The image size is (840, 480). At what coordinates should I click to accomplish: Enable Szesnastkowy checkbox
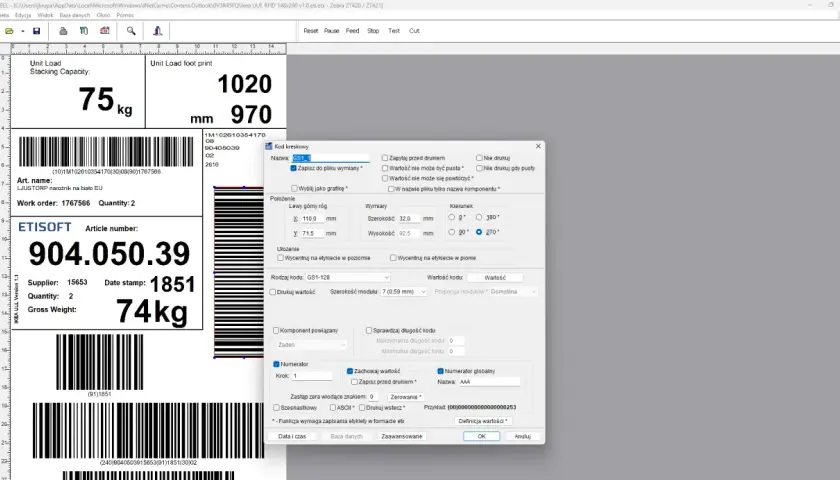[276, 408]
